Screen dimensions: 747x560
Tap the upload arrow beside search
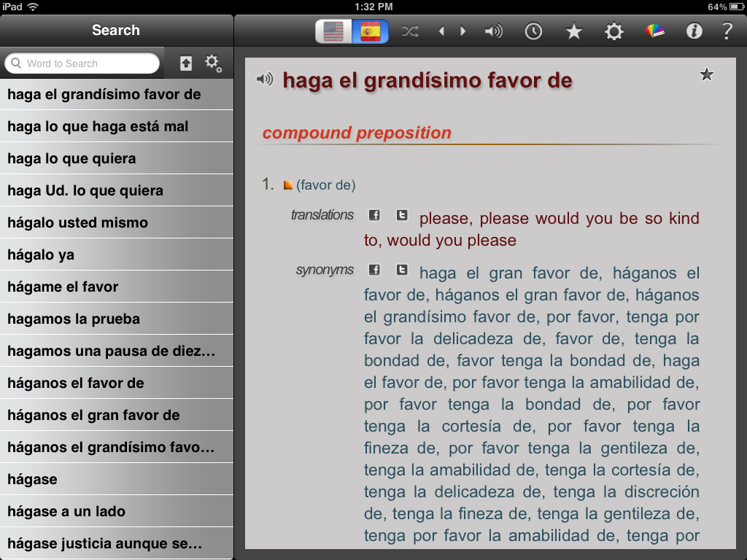[186, 63]
